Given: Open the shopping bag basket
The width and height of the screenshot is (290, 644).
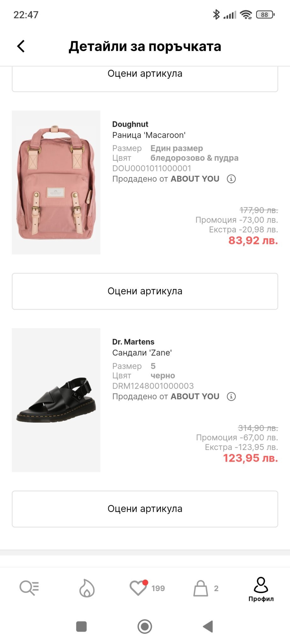Looking at the screenshot, I should pos(201,588).
